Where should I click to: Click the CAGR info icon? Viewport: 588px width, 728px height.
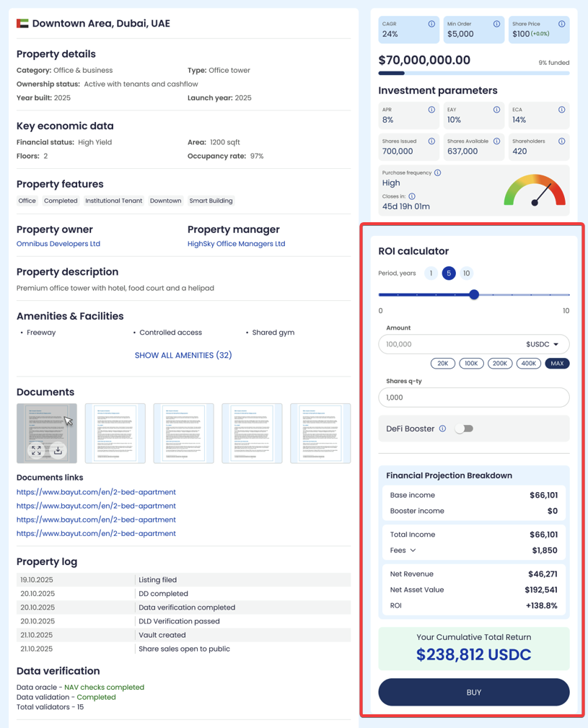(431, 24)
